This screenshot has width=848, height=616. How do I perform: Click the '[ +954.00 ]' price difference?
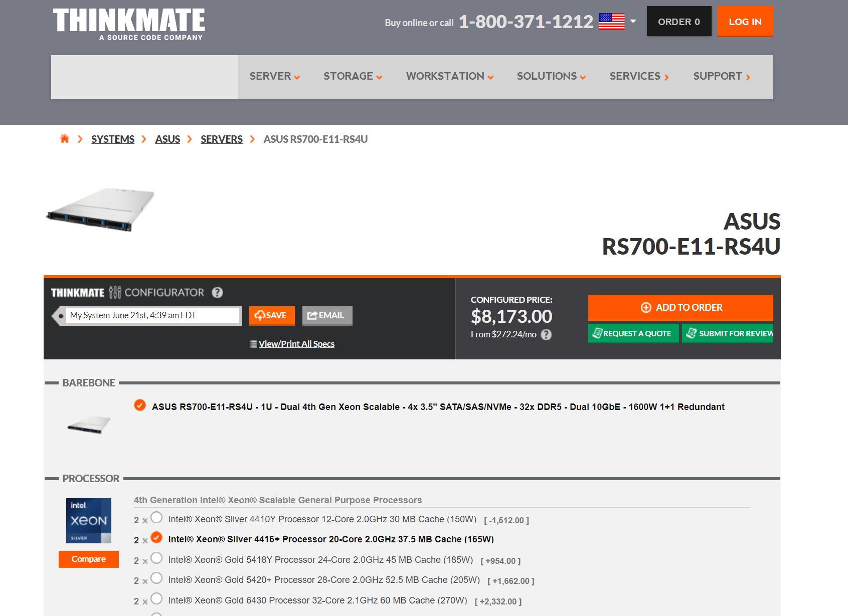coord(500,561)
